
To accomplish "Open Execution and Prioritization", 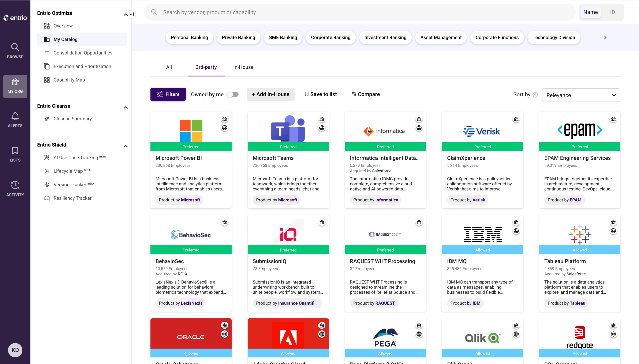I will pos(82,66).
